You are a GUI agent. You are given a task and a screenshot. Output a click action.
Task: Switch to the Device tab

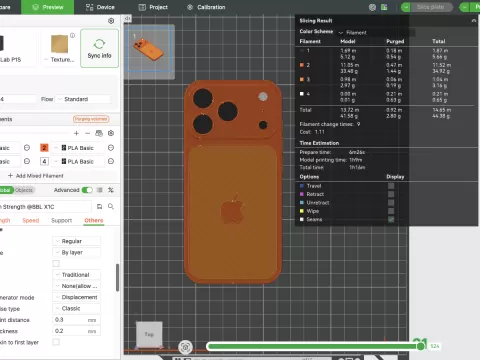(100, 7)
